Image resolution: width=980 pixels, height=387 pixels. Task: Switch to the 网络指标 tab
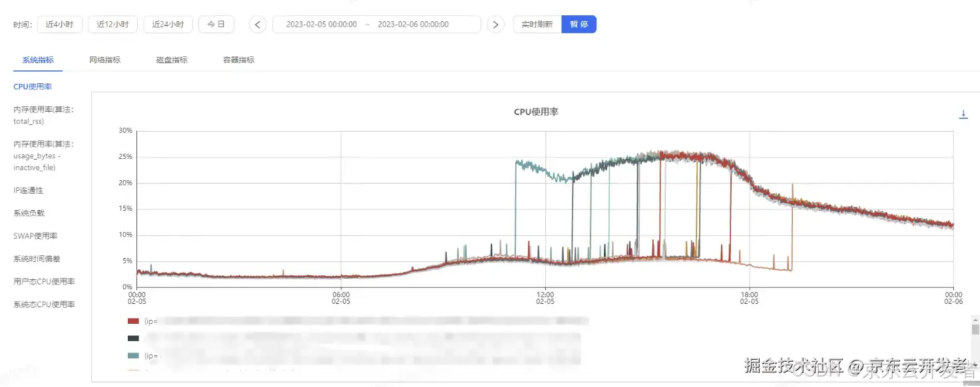(105, 60)
